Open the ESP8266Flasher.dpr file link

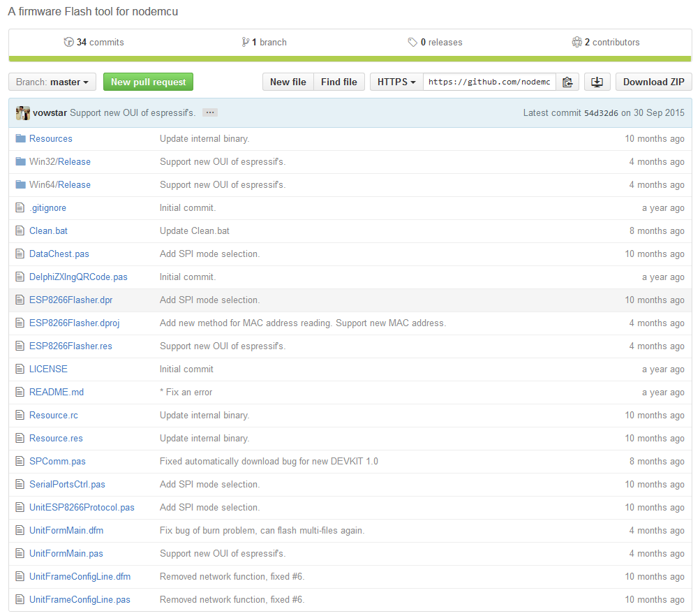pyautogui.click(x=71, y=300)
